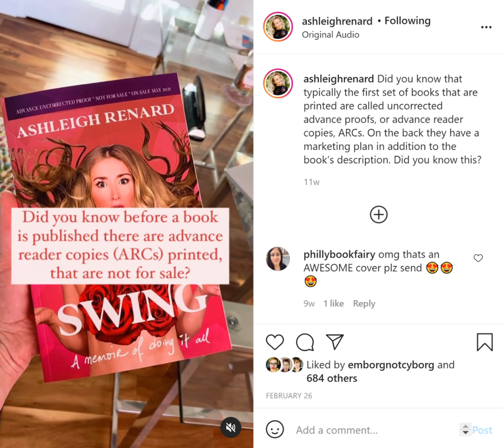Open Original Audio link

[331, 35]
